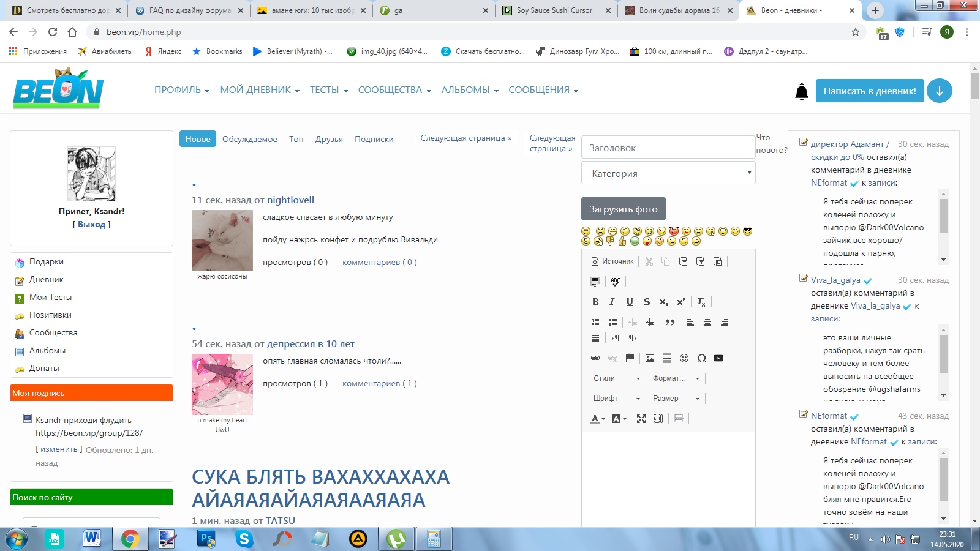Embed YouTube video icon
This screenshot has width=980, height=551.
tap(718, 358)
